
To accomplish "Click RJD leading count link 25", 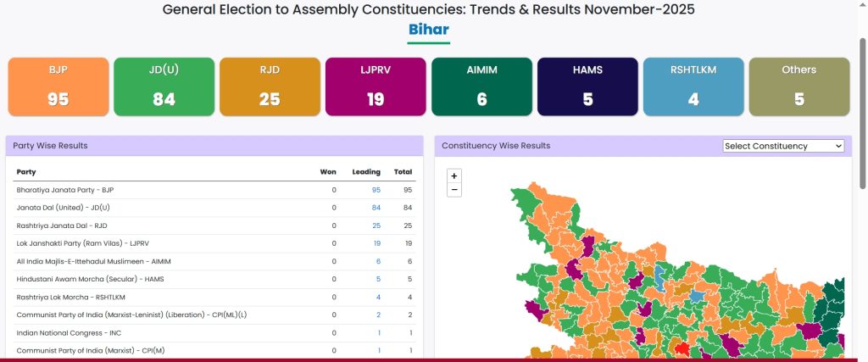I will tap(376, 226).
